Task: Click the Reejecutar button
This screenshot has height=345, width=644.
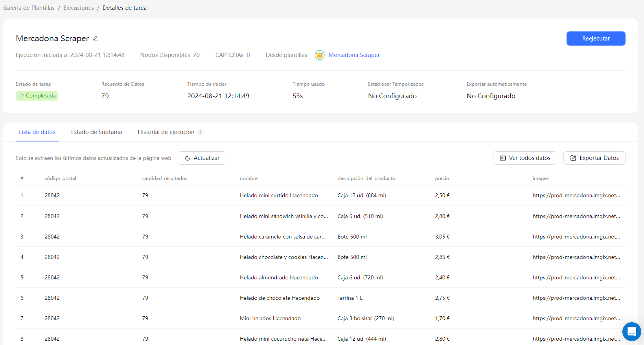Action: click(x=596, y=39)
